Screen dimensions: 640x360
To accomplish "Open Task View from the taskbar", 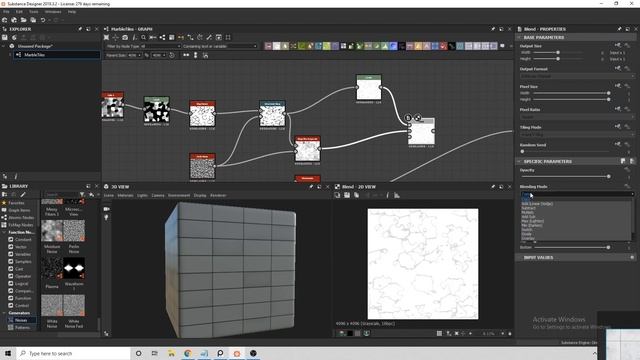I will (155, 353).
